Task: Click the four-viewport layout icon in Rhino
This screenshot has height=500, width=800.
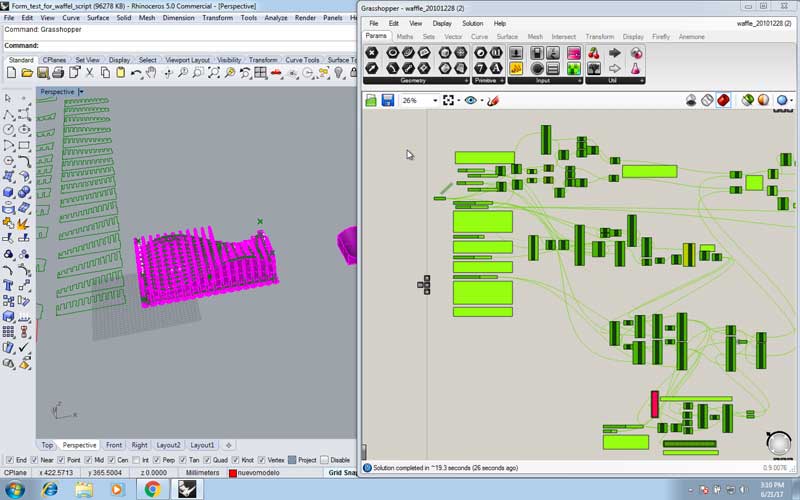Action: 261,73
